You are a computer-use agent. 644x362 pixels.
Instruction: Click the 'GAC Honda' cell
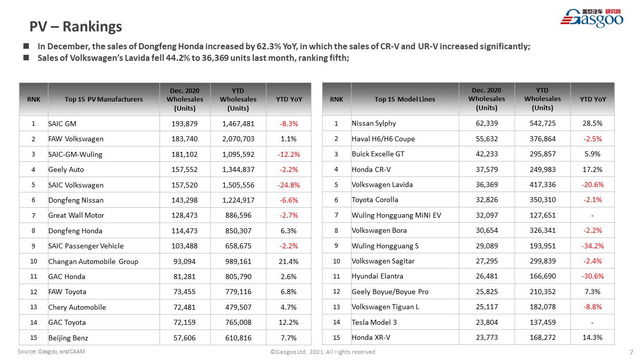pos(104,277)
